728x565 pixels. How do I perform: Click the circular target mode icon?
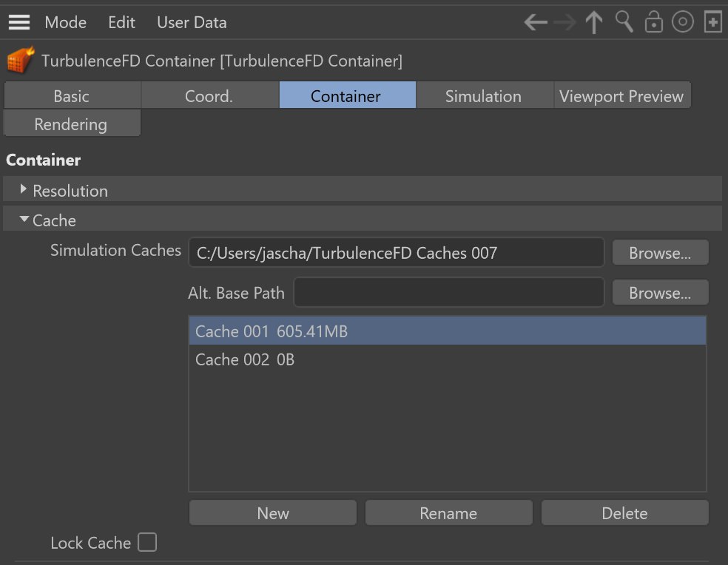(x=682, y=22)
